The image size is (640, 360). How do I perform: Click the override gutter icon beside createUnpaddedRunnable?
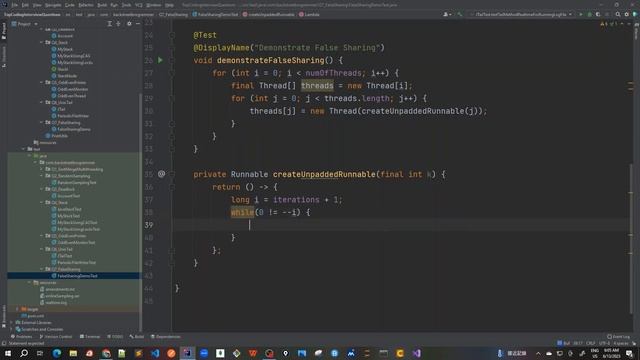tap(162, 174)
